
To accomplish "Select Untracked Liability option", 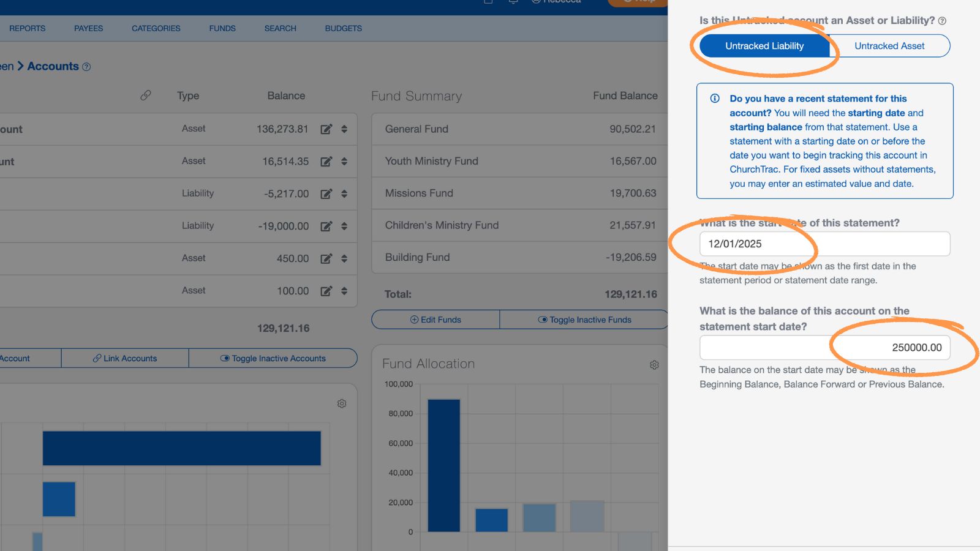I will click(764, 46).
